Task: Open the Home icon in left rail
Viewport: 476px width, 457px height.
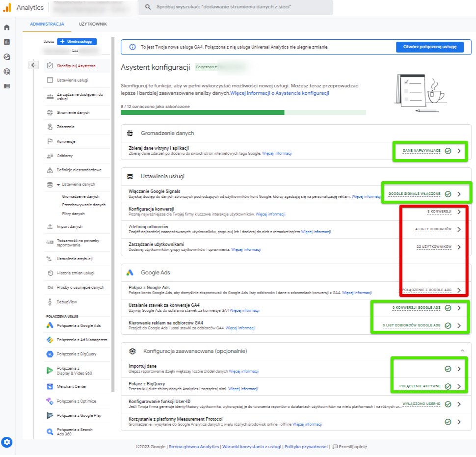Action: 7,27
